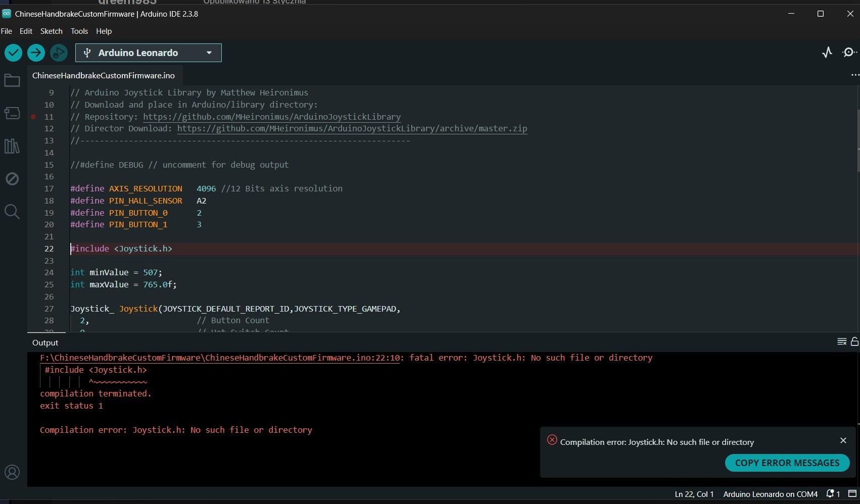
Task: Open the Sketch menu
Action: pyautogui.click(x=51, y=31)
